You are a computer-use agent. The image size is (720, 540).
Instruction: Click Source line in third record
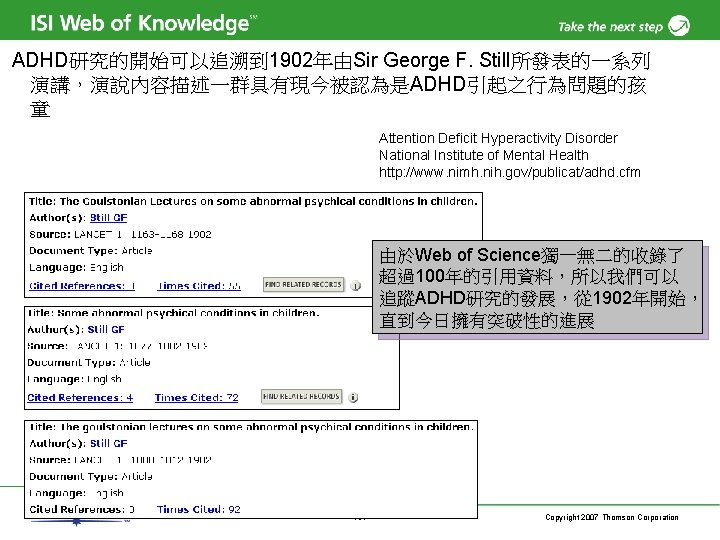[x=120, y=460]
